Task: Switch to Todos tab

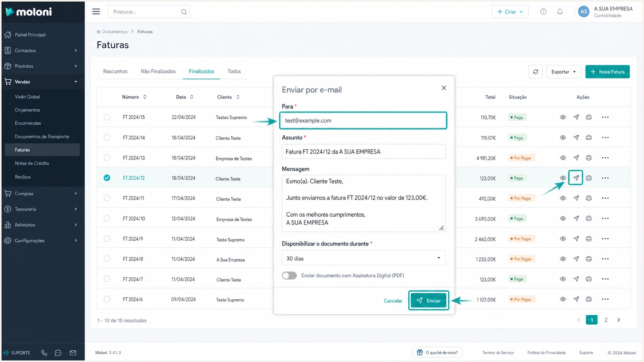Action: pos(234,71)
